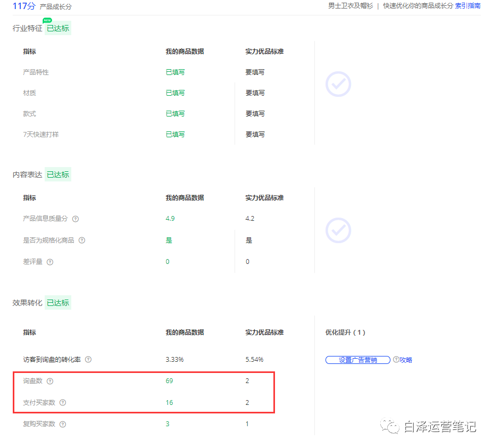Click 已填写 link for 款式
This screenshot has height=448, width=492.
pos(175,113)
